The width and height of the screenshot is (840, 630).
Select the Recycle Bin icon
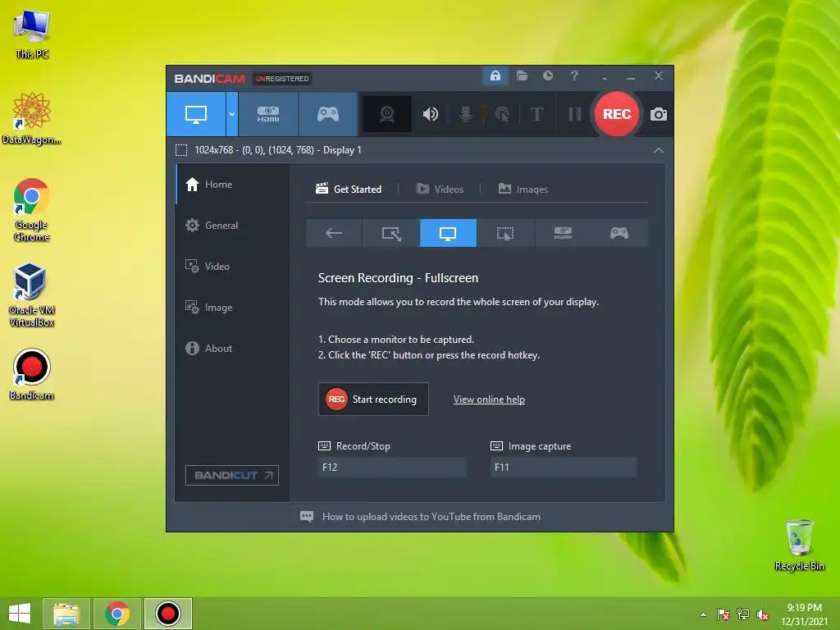(x=799, y=545)
